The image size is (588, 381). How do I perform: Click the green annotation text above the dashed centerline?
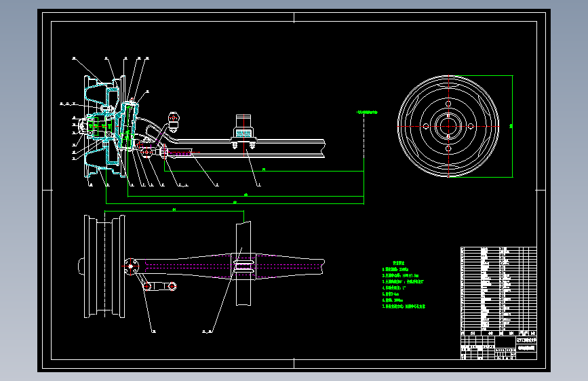pos(366,112)
